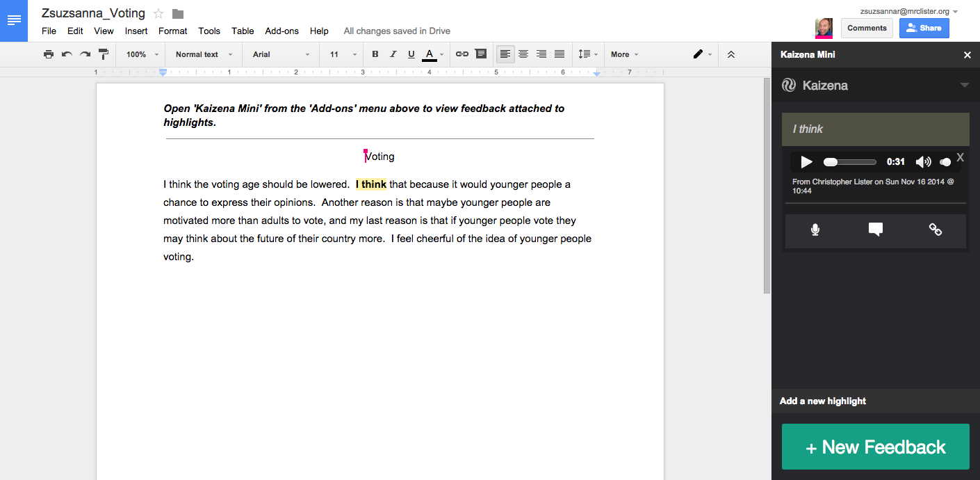Click the document title Zsuzsanna_Voting

tap(93, 13)
